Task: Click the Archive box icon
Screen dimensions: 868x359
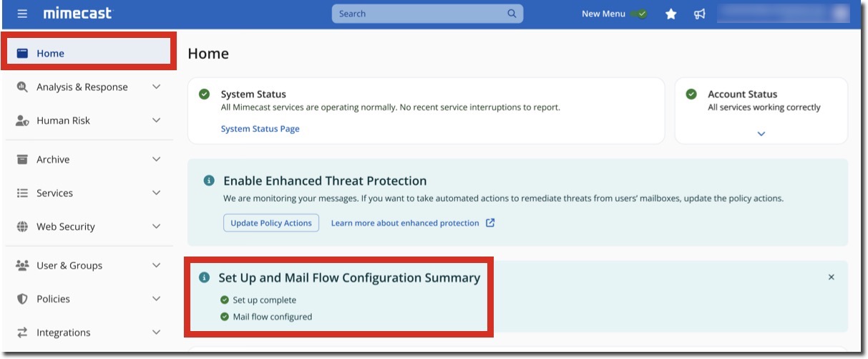Action: point(22,159)
